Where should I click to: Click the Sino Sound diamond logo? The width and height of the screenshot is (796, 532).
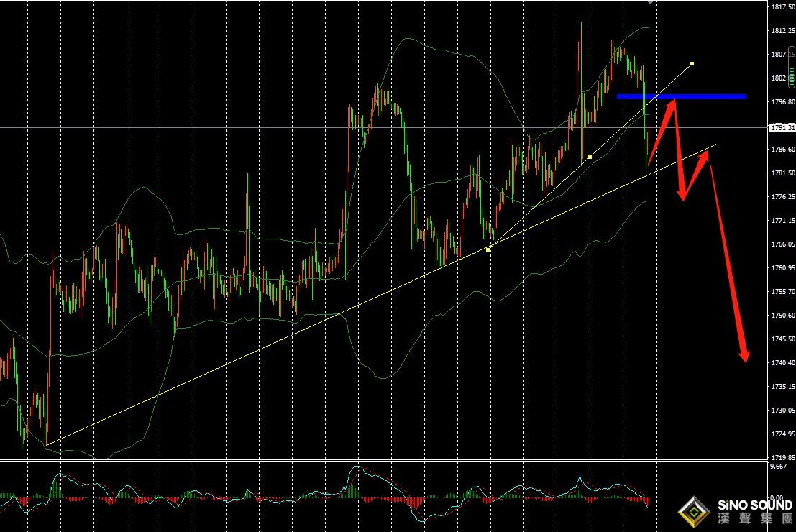[695, 511]
